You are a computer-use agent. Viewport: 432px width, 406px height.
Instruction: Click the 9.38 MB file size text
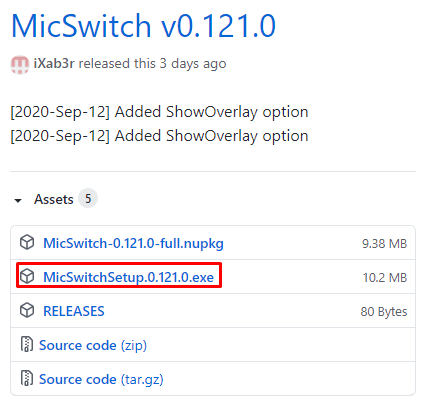[385, 244]
